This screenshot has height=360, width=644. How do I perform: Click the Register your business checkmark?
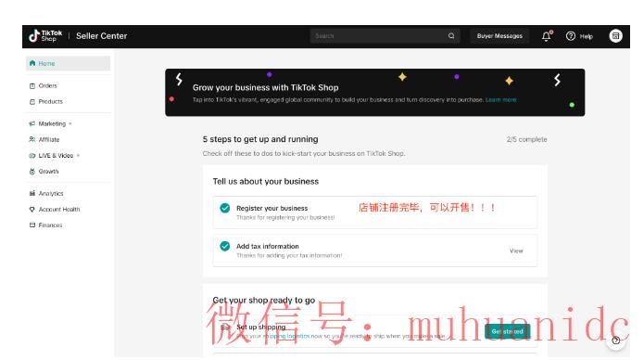(224, 208)
